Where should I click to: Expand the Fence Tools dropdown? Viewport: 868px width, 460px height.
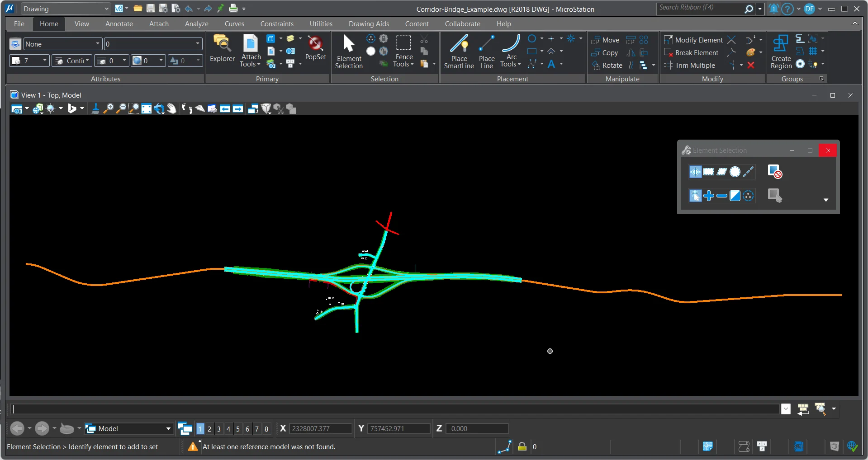[403, 61]
